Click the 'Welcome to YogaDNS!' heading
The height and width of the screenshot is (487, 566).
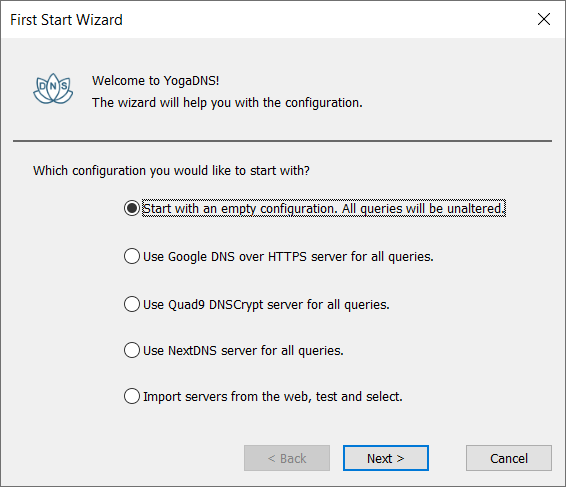156,81
